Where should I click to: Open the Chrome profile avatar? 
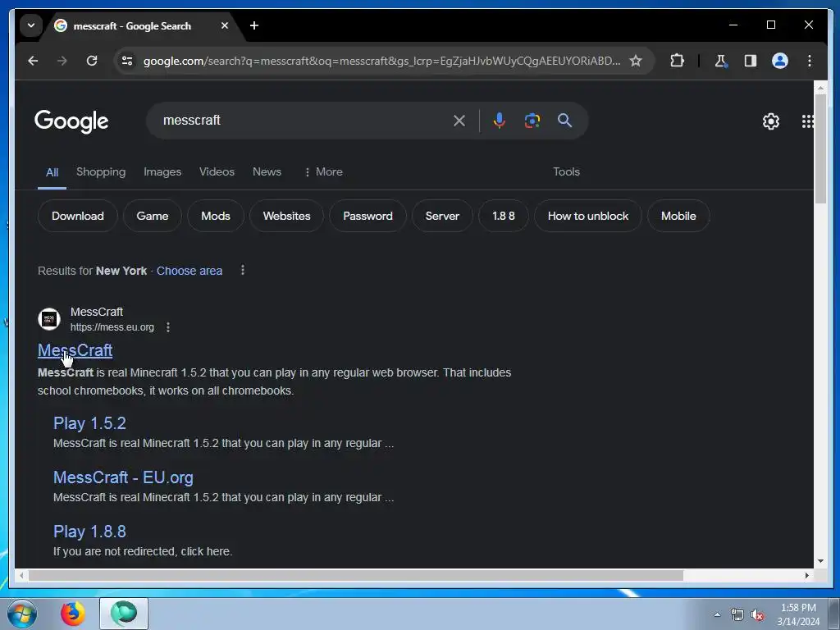click(x=779, y=61)
